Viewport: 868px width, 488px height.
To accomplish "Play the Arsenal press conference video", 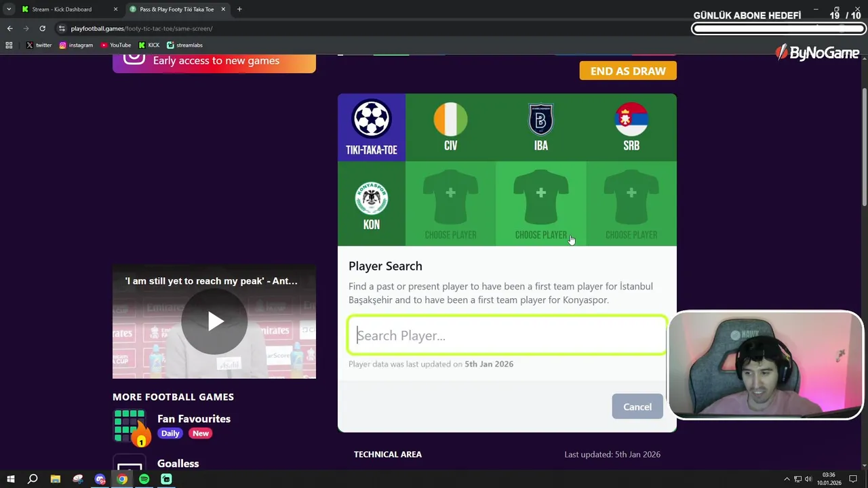I will pos(214,321).
